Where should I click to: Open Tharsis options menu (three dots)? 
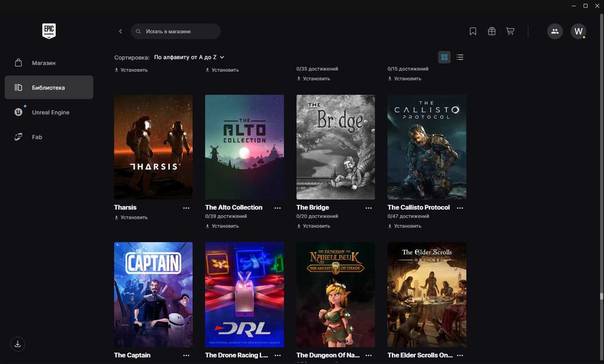click(x=187, y=208)
